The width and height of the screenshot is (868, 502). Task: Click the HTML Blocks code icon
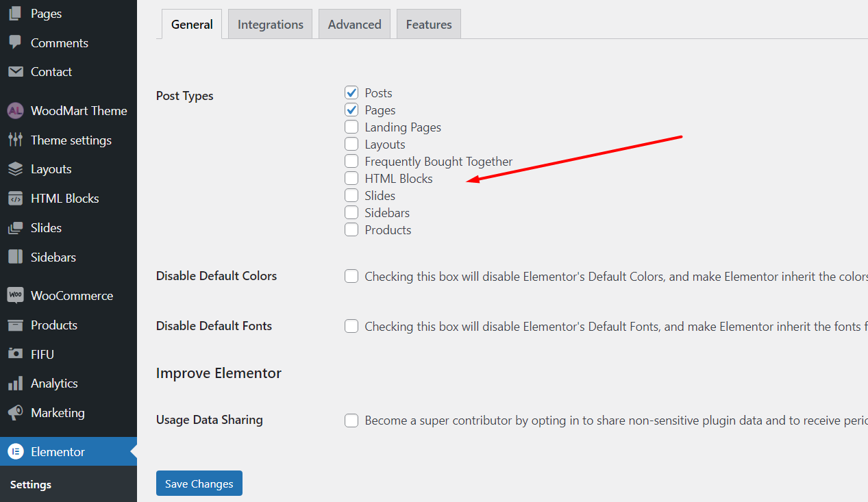[x=15, y=199]
